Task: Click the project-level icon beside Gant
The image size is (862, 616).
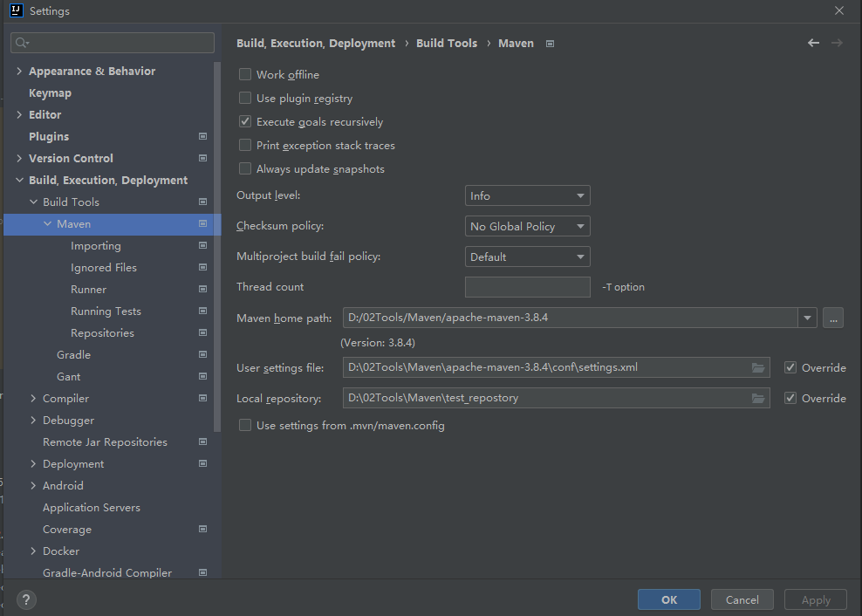Action: (203, 376)
